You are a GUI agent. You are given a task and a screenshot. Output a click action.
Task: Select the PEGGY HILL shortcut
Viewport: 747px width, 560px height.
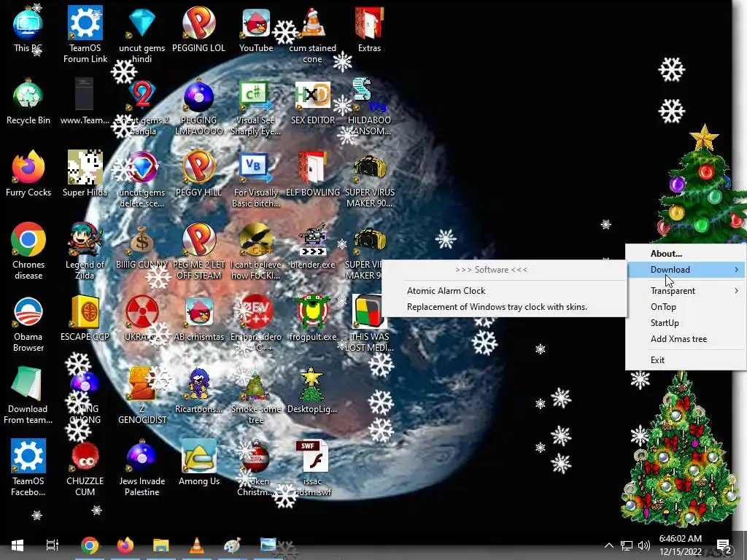pos(198,174)
